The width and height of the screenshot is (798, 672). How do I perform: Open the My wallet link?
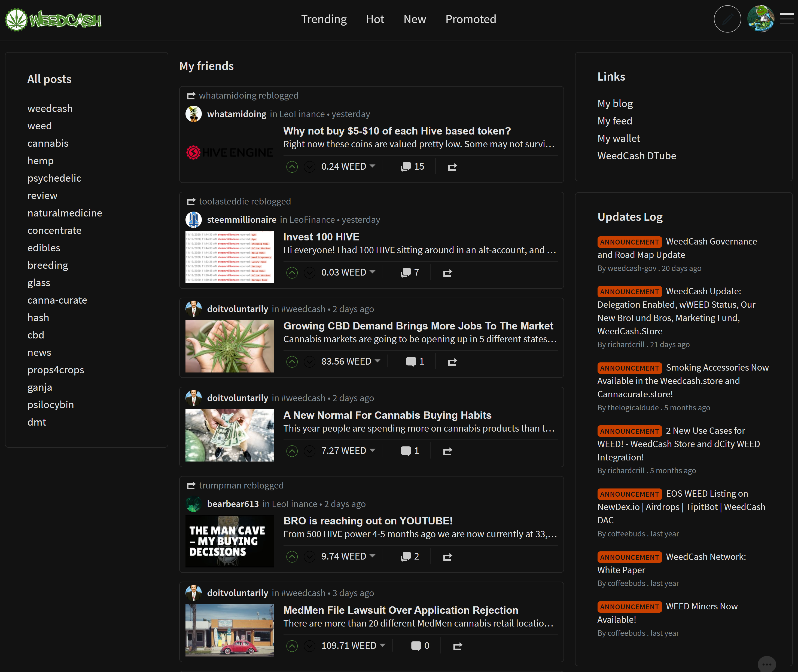pyautogui.click(x=619, y=138)
